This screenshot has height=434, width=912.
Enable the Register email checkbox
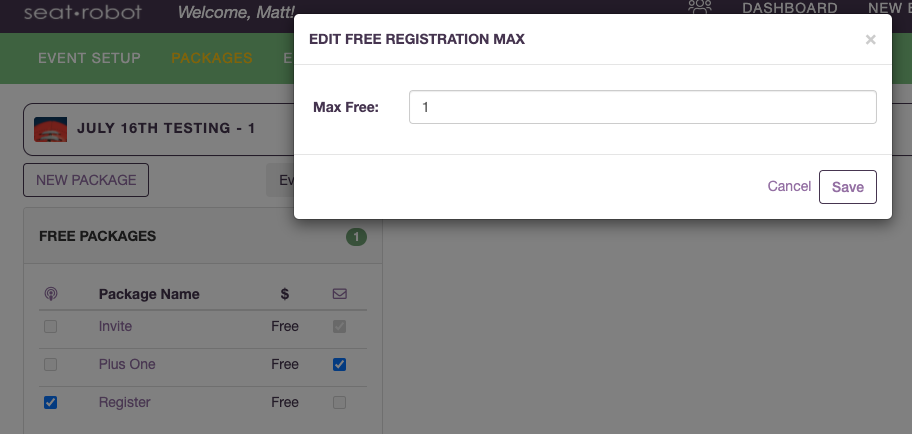[339, 402]
